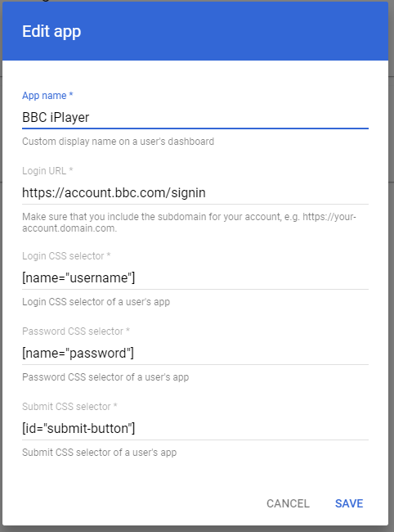The width and height of the screenshot is (394, 532).
Task: Click the App name field containing BBC iPlayer
Action: coord(195,117)
